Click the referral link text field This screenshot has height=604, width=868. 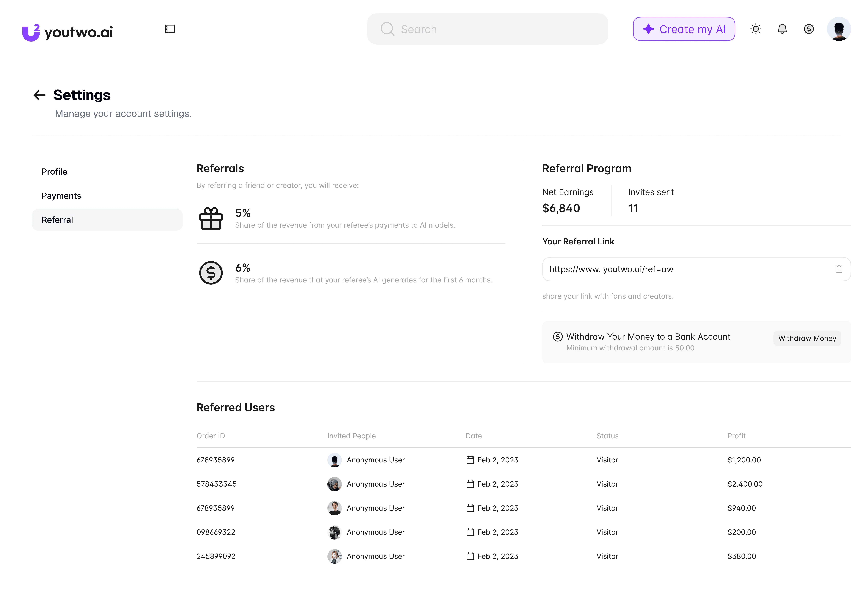696,269
